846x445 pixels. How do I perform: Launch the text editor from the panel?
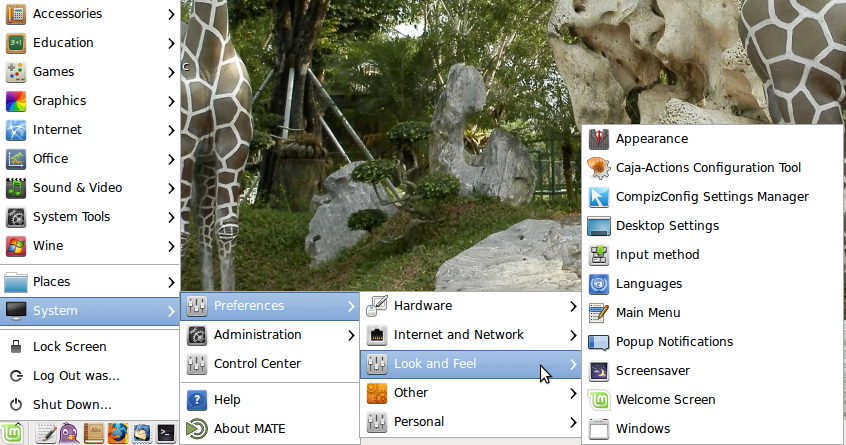click(x=45, y=434)
